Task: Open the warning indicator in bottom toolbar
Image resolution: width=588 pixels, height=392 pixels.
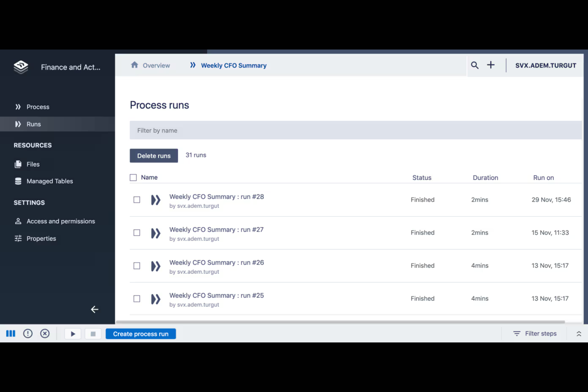Action: pyautogui.click(x=27, y=334)
